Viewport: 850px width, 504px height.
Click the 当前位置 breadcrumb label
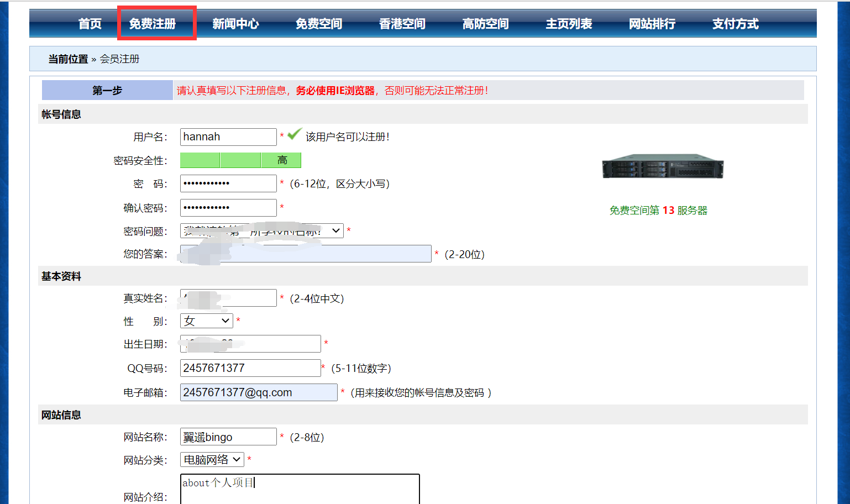[68, 59]
